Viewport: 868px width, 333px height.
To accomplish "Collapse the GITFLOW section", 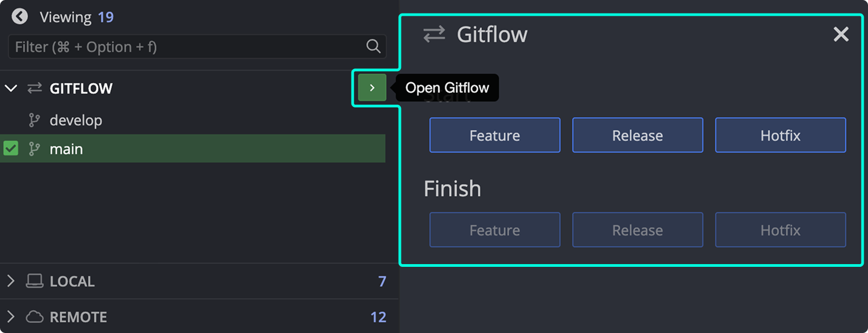I will 11,88.
